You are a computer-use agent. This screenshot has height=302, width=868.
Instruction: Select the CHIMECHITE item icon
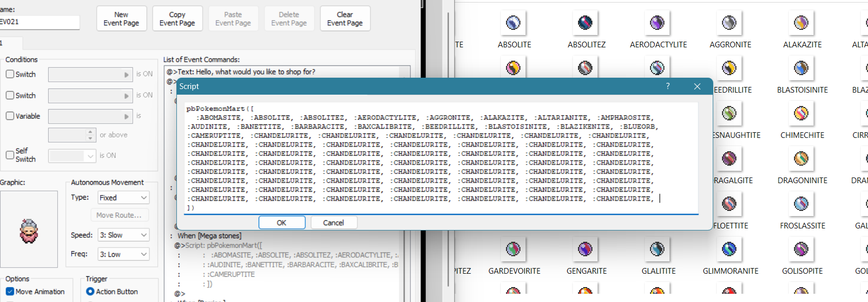click(801, 113)
